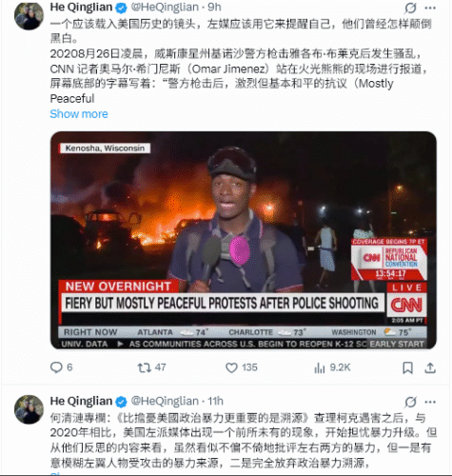Viewport: 452px width, 476px height.
Task: Open the 11h timestamp link
Action: click(x=215, y=401)
